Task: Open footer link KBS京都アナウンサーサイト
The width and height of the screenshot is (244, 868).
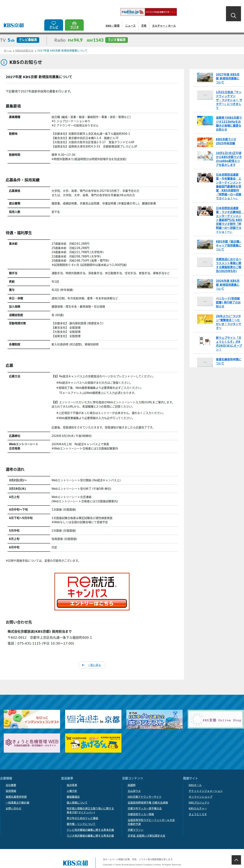Action: click(144, 797)
